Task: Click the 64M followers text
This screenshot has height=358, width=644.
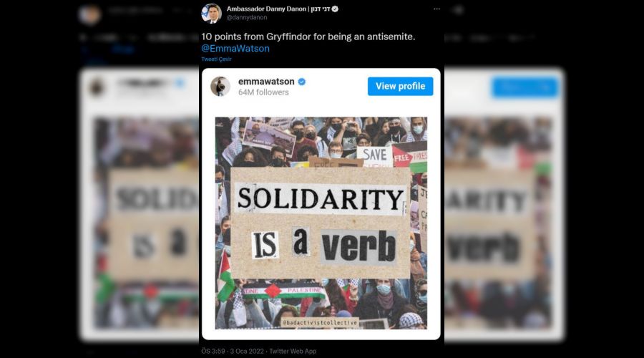Action: (263, 92)
